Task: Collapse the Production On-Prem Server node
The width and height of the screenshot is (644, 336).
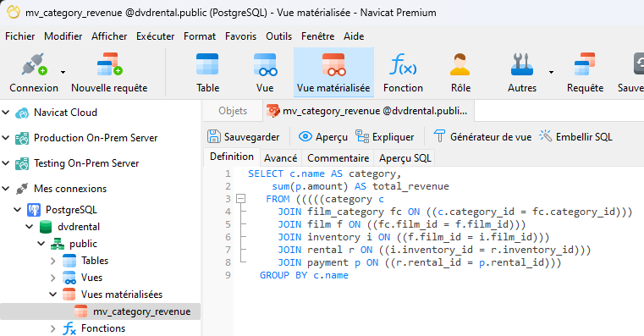Action: click(6, 138)
